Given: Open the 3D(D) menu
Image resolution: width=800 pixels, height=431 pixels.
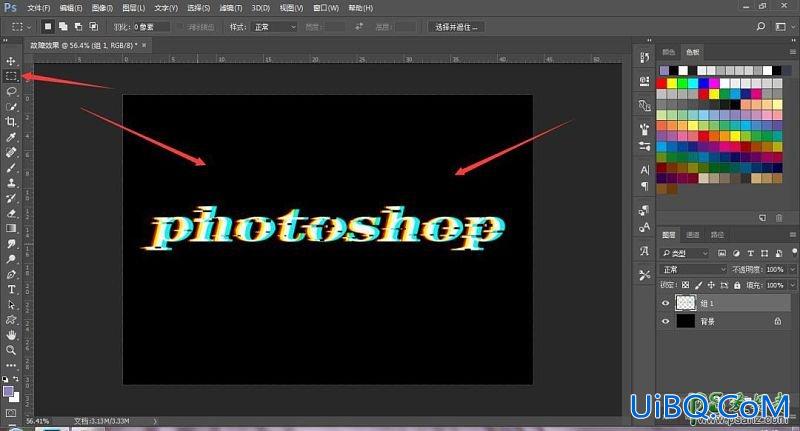Looking at the screenshot, I should 261,8.
